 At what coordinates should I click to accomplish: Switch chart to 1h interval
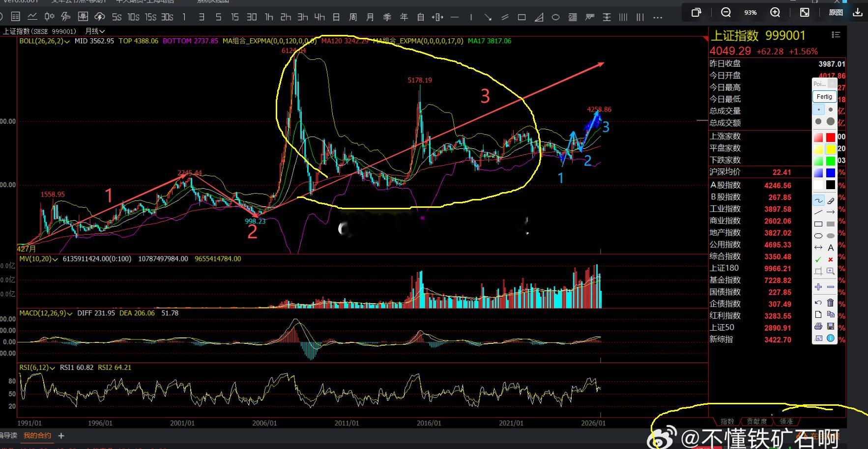(269, 17)
